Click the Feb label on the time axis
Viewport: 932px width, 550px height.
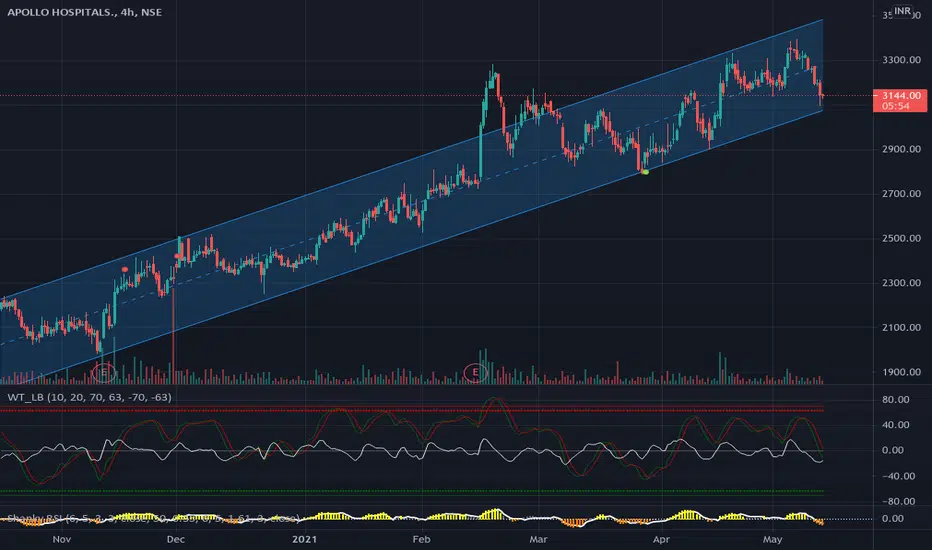421,539
